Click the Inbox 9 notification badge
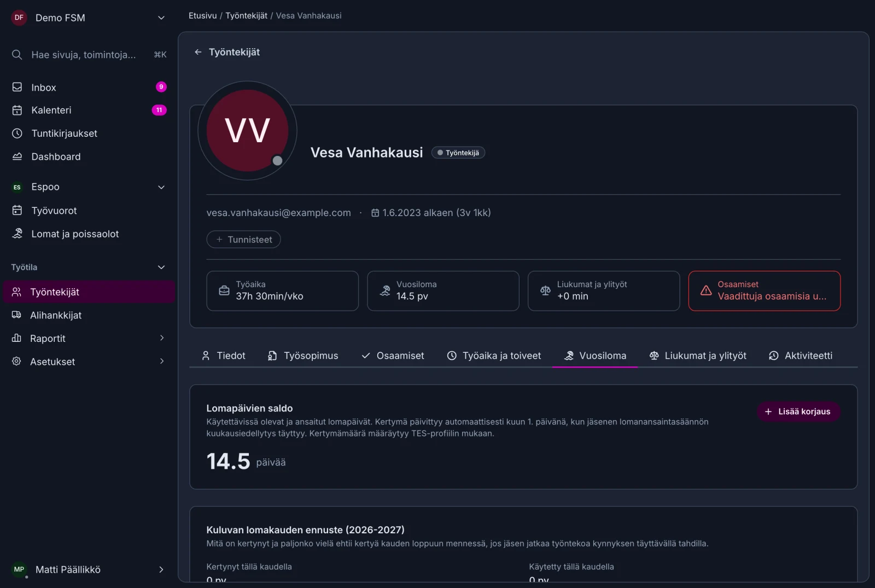Screen dimensions: 875x588 tap(161, 87)
